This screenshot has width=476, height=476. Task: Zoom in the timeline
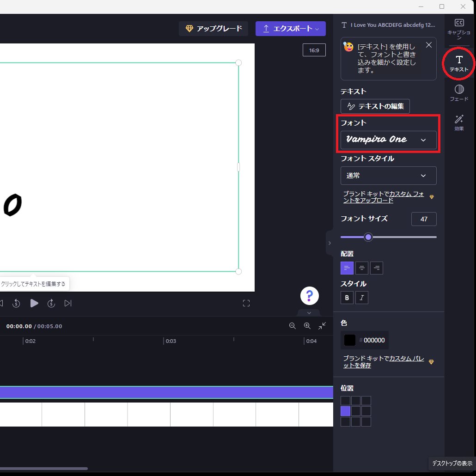coord(307,326)
